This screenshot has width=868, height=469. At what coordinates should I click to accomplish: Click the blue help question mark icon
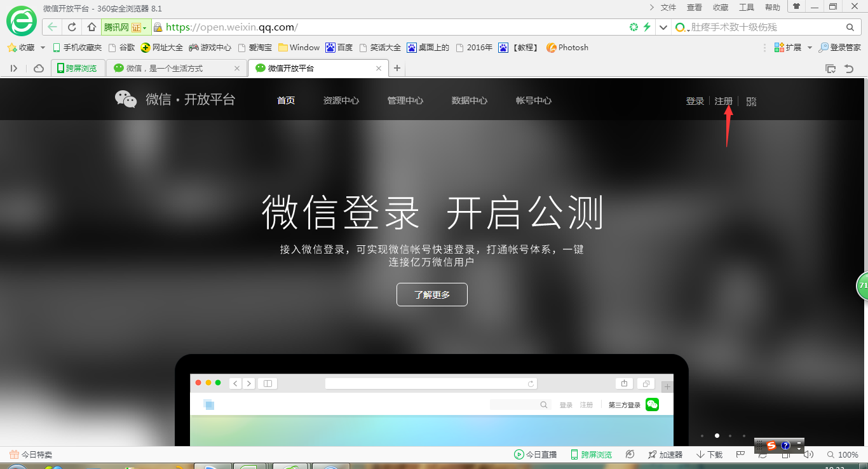(785, 445)
